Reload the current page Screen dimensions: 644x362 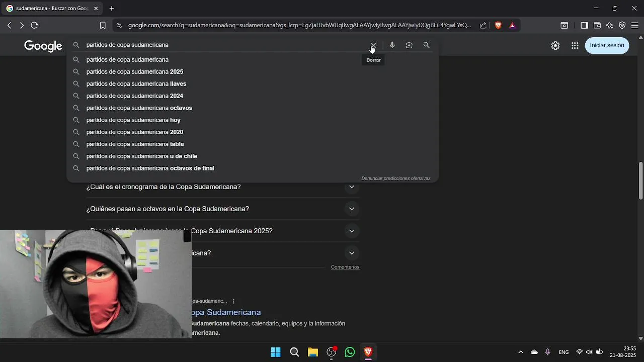[x=34, y=25]
